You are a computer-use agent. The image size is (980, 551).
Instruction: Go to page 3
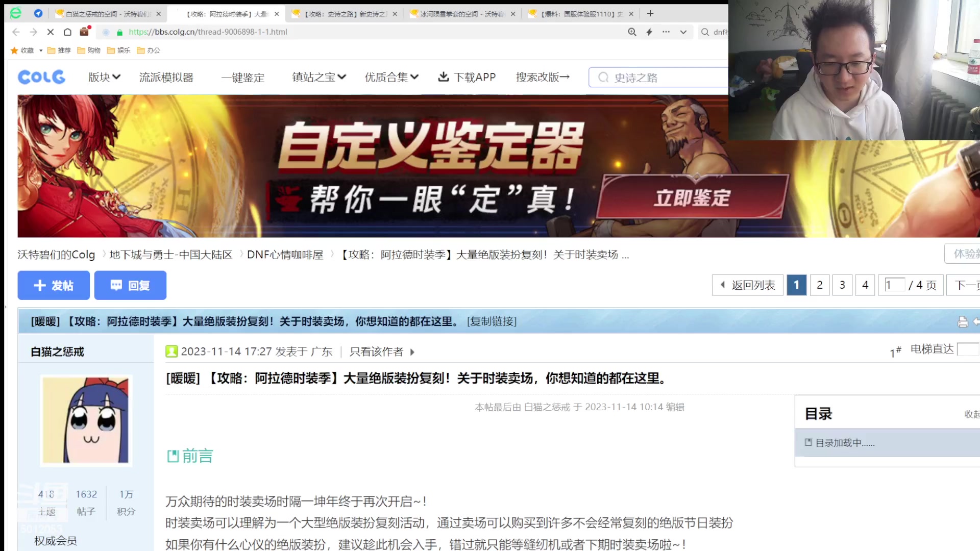tap(842, 285)
